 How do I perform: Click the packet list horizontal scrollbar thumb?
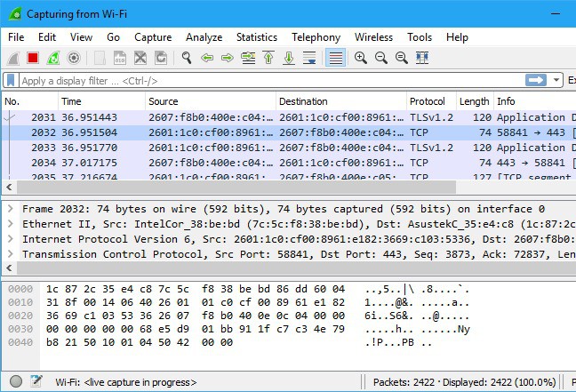coord(236,188)
